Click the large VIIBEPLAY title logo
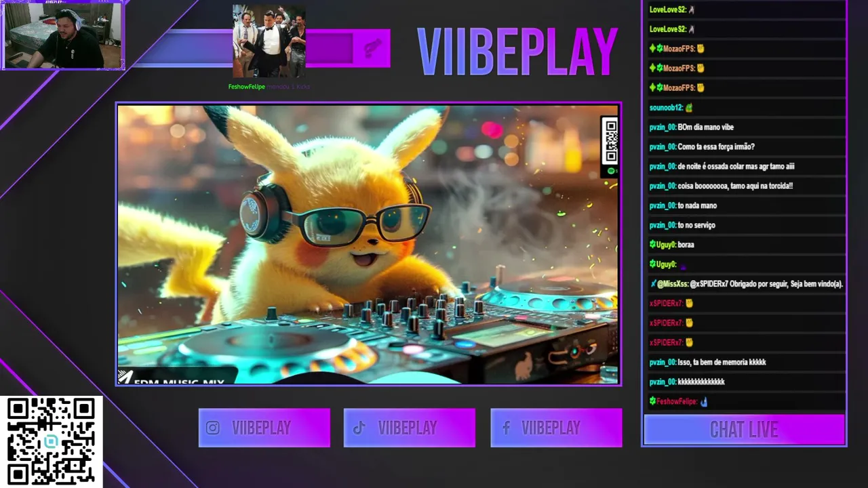 coord(517,52)
